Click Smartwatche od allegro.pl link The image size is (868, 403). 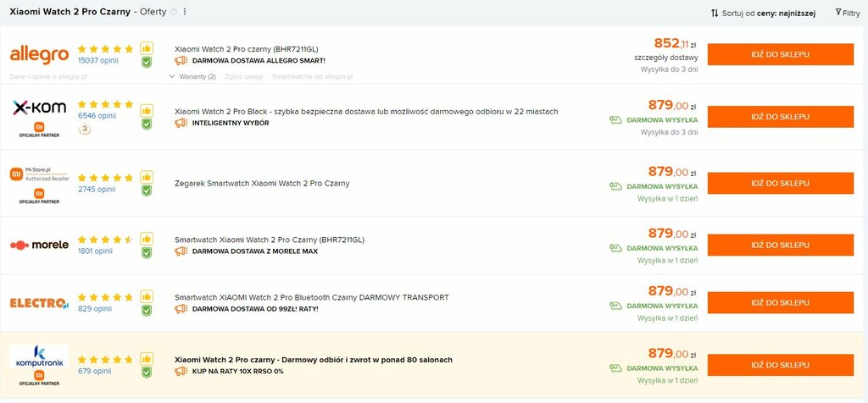pyautogui.click(x=312, y=77)
